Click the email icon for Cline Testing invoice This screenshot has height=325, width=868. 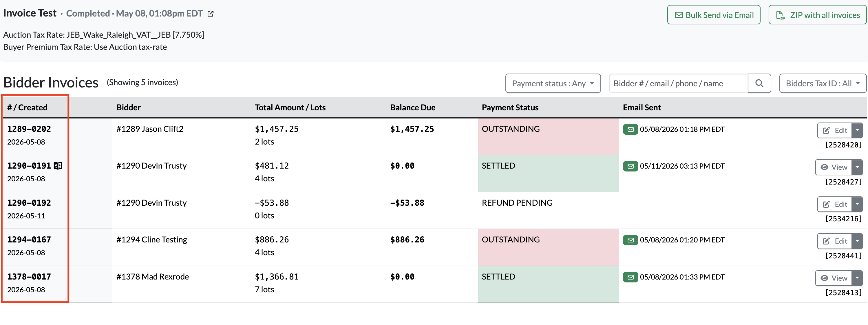click(x=631, y=240)
